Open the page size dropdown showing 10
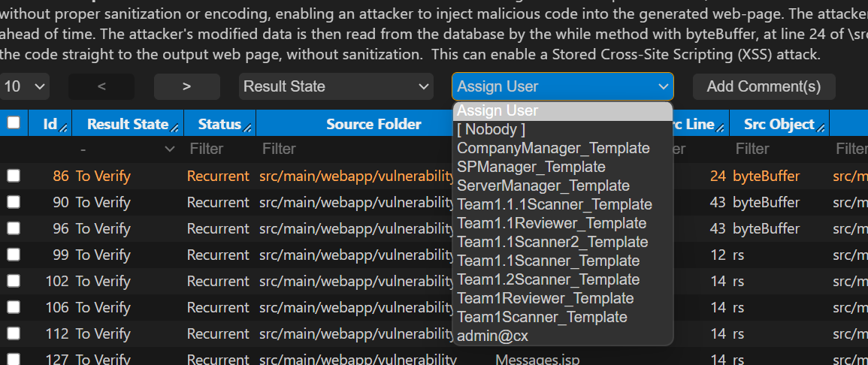This screenshot has height=365, width=868. [x=24, y=87]
